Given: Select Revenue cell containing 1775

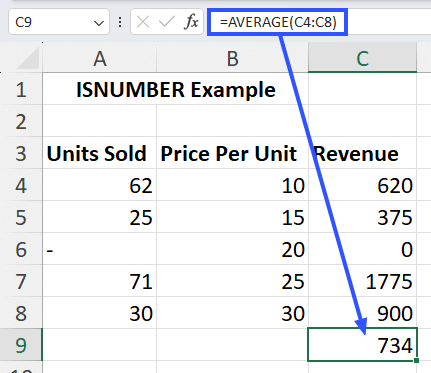Looking at the screenshot, I should point(362,281).
